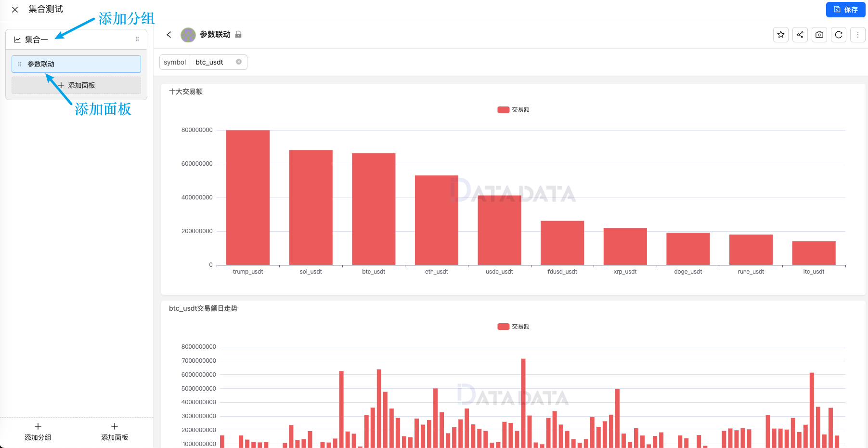The height and width of the screenshot is (448, 868).
Task: Click the drag handle beside 参数联动 item
Action: pos(20,64)
